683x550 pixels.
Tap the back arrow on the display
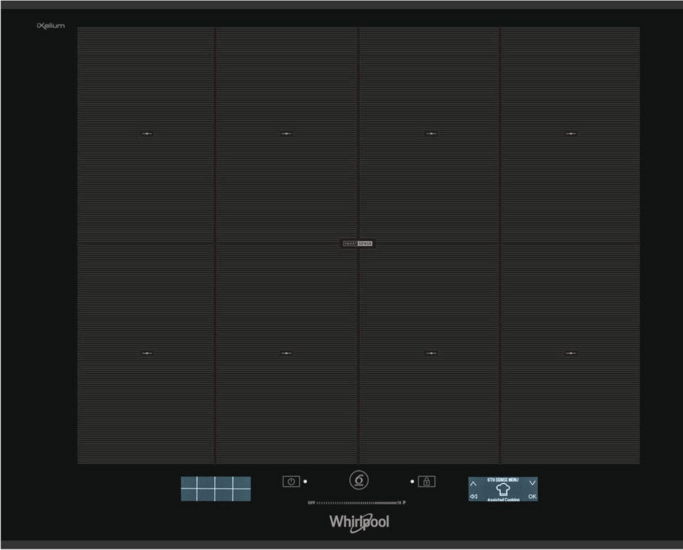click(x=474, y=496)
